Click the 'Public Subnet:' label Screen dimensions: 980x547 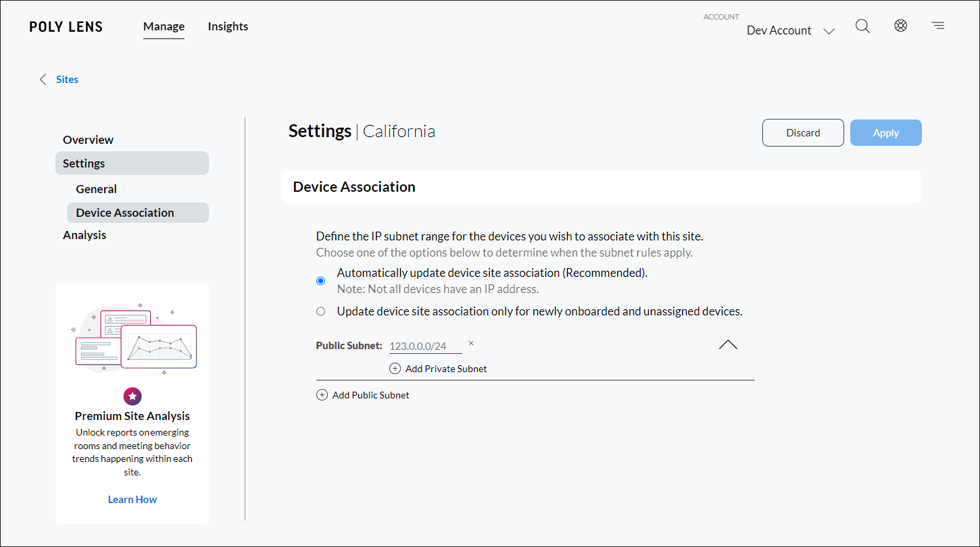pyautogui.click(x=349, y=346)
